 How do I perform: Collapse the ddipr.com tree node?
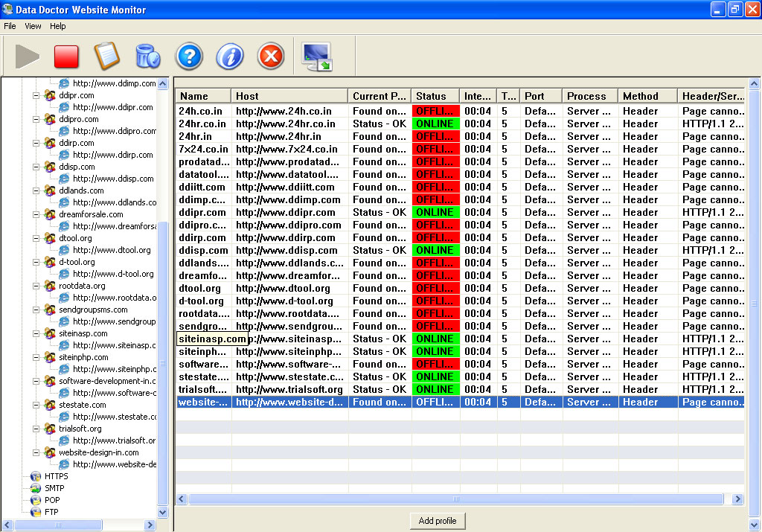[x=36, y=95]
